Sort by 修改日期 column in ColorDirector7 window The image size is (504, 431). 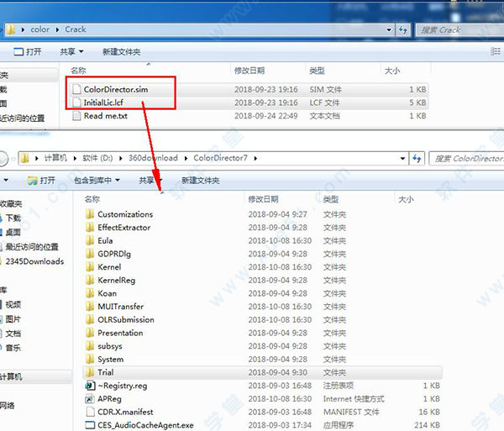(x=263, y=199)
